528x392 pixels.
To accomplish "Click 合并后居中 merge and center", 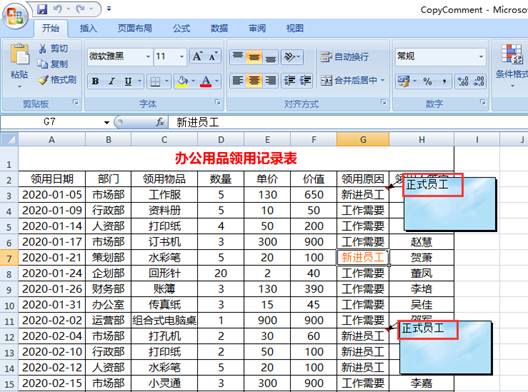I will click(x=348, y=80).
